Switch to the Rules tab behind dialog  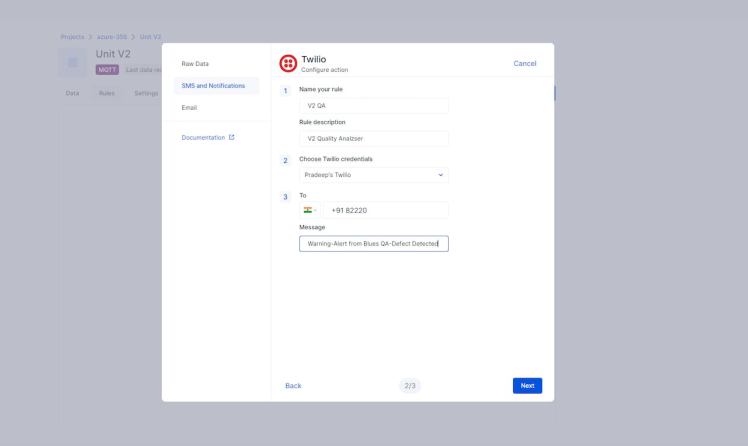(x=106, y=93)
